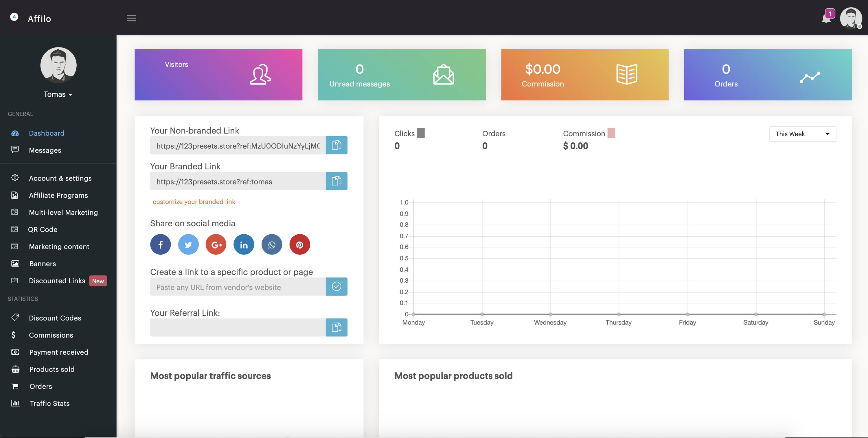The height and width of the screenshot is (438, 868).
Task: Open the notifications bell
Action: pyautogui.click(x=826, y=18)
